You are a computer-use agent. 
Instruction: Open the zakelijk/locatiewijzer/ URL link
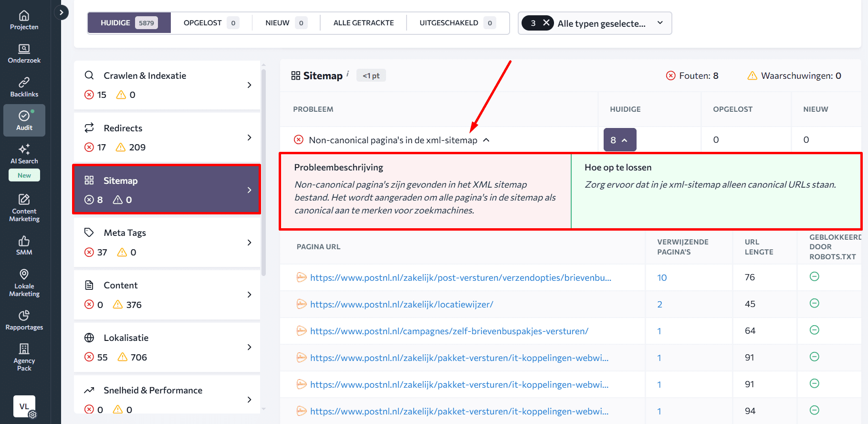402,304
